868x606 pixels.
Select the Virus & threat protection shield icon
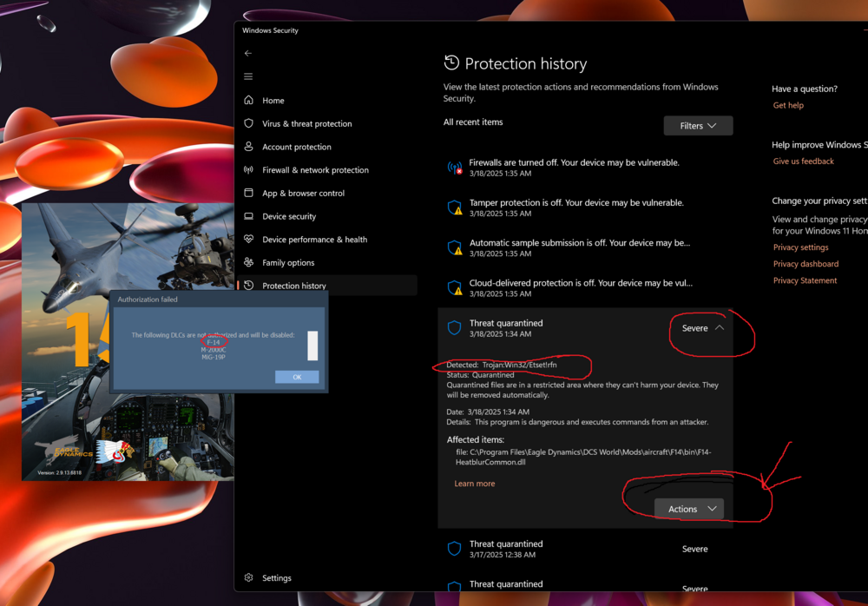pyautogui.click(x=247, y=123)
